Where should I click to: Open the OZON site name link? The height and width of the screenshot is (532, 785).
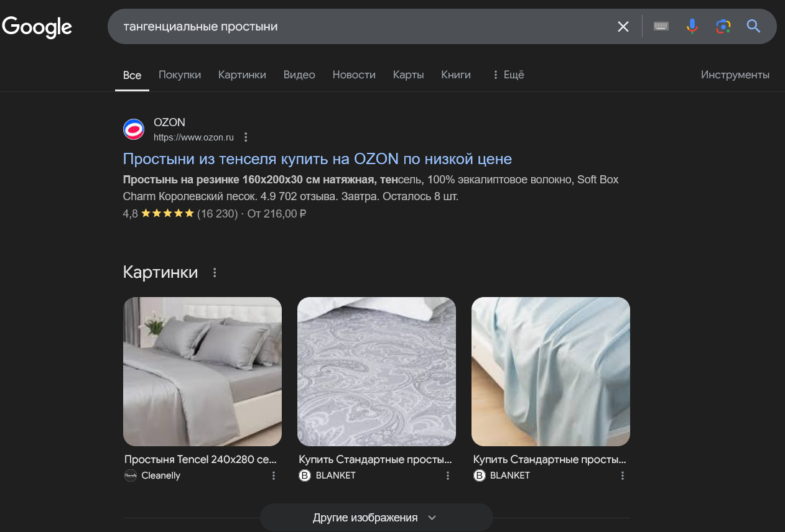[169, 122]
